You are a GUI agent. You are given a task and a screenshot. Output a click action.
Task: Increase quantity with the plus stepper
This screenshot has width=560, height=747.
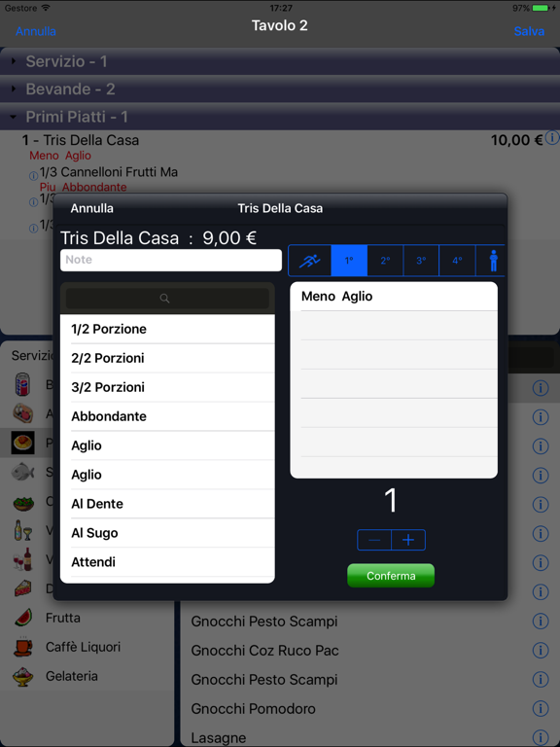pos(408,540)
